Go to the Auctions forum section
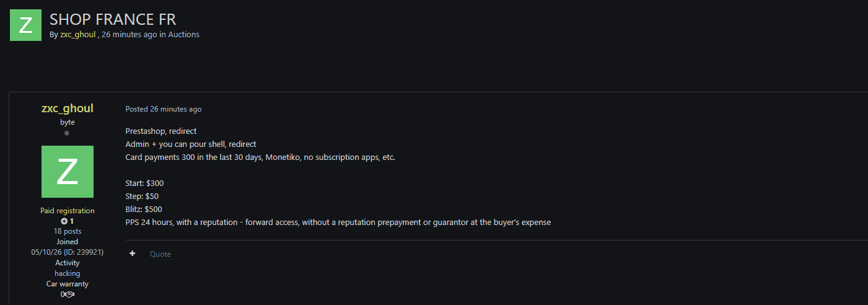This screenshot has width=868, height=305. click(x=184, y=35)
